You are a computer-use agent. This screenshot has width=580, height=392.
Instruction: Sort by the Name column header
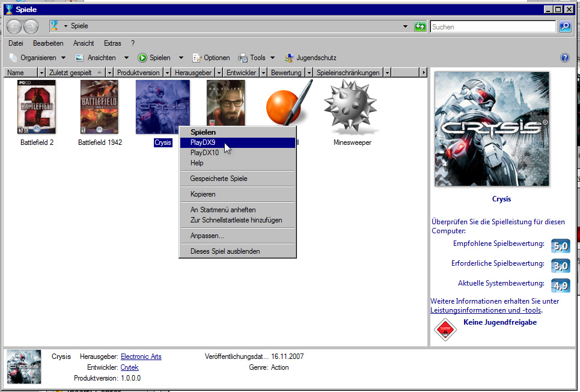tap(21, 73)
